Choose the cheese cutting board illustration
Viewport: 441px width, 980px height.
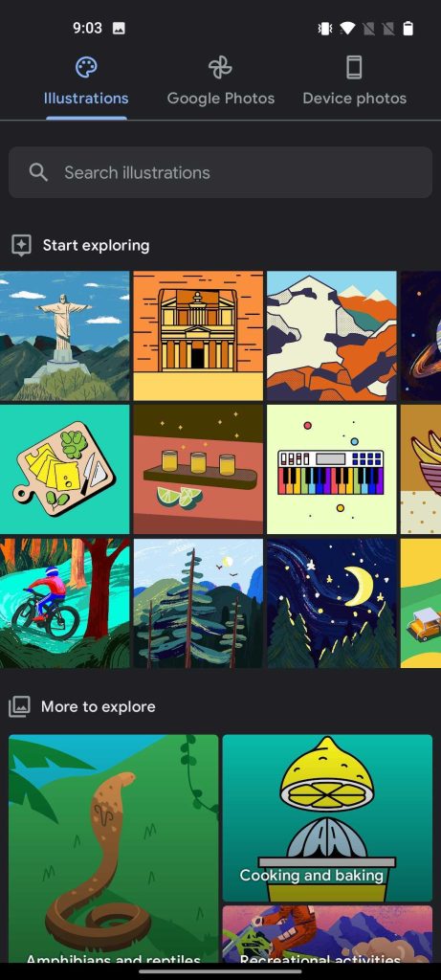[x=65, y=469]
